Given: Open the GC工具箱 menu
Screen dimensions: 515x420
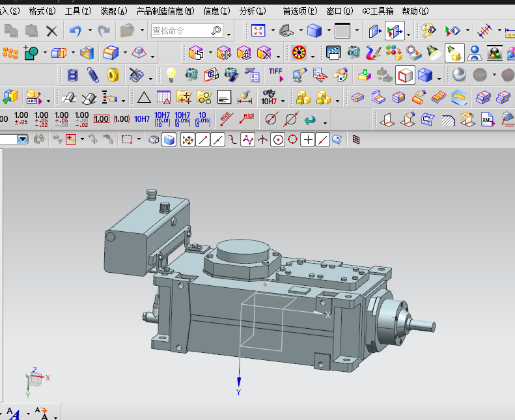Looking at the screenshot, I should [378, 11].
